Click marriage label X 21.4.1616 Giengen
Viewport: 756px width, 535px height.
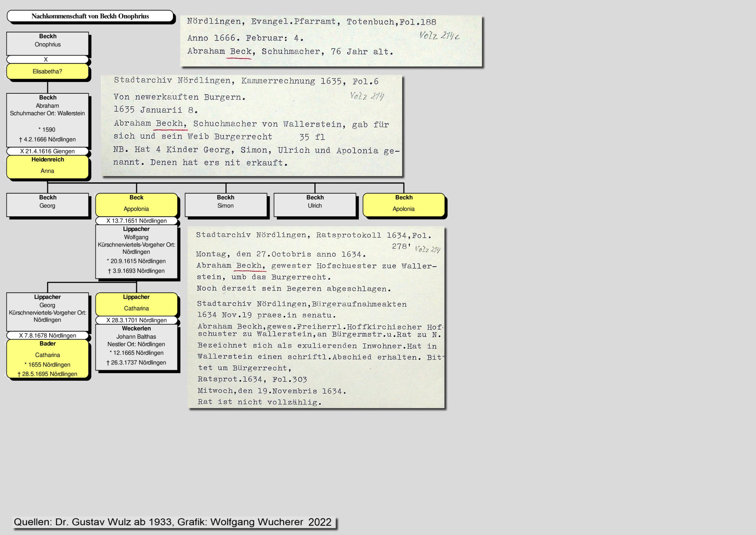47,151
